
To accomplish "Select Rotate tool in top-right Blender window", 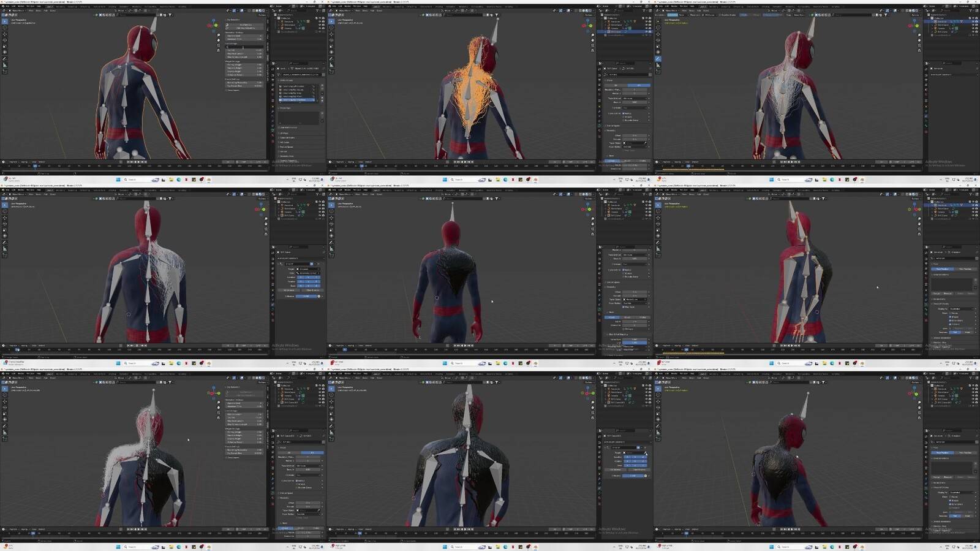I will point(658,40).
